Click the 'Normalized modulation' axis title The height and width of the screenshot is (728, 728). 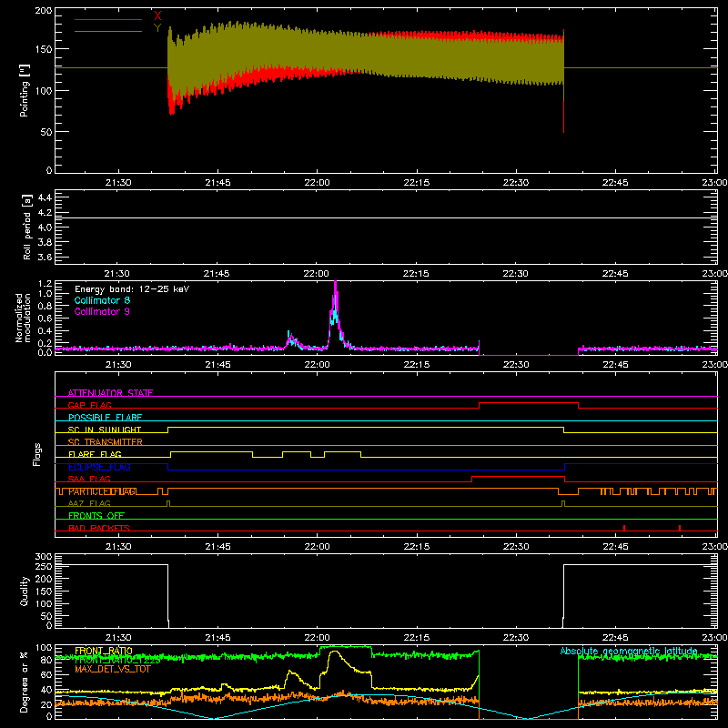coord(24,318)
